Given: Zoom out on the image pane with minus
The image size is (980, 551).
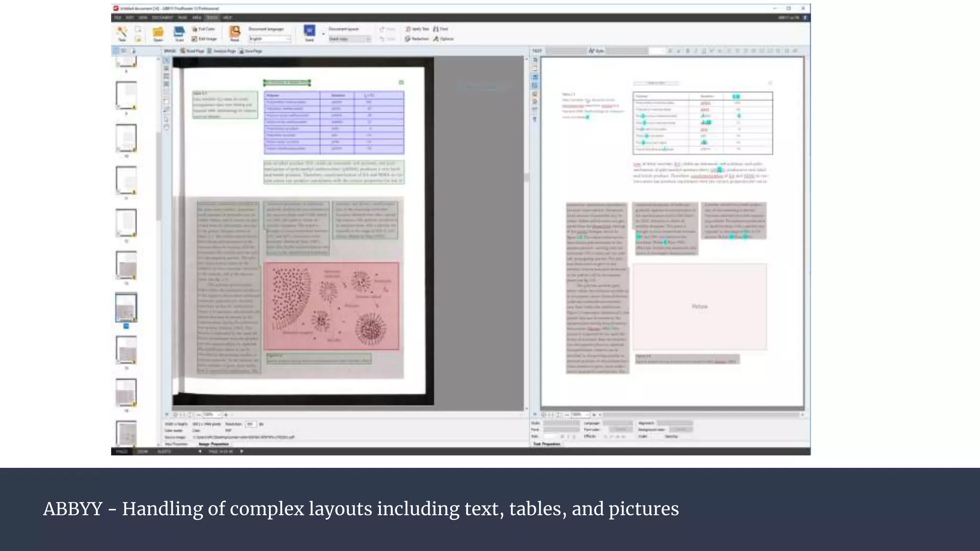Looking at the screenshot, I should pos(199,415).
